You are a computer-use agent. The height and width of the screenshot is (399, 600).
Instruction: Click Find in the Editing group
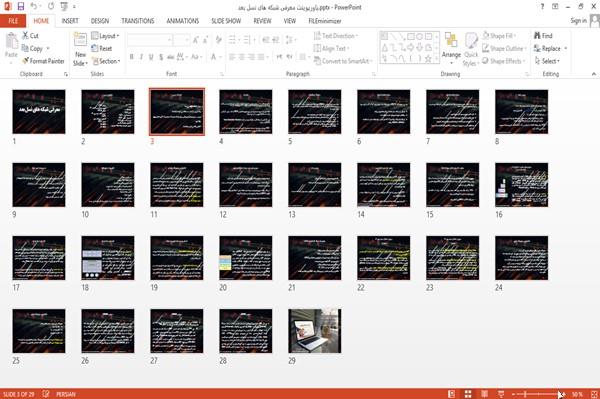tap(543, 36)
